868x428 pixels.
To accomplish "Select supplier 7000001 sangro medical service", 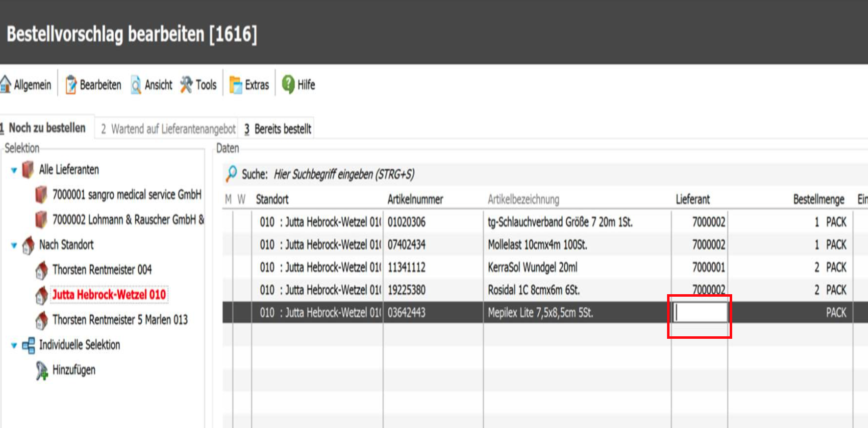I will [126, 195].
